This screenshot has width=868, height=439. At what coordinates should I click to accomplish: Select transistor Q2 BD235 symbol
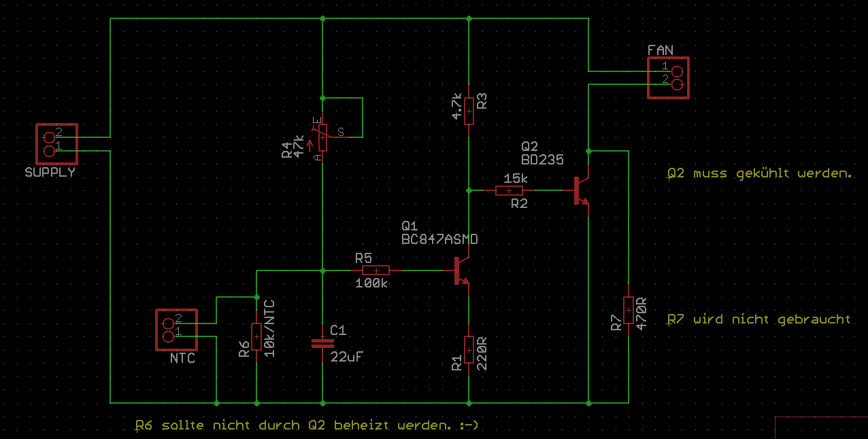(582, 191)
